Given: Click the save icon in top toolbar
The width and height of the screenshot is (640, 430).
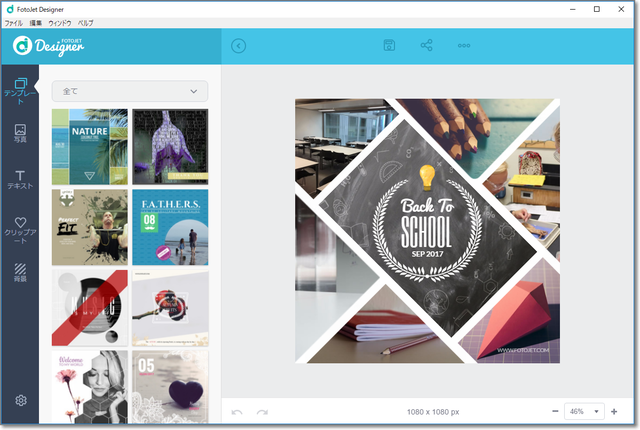Looking at the screenshot, I should 390,45.
